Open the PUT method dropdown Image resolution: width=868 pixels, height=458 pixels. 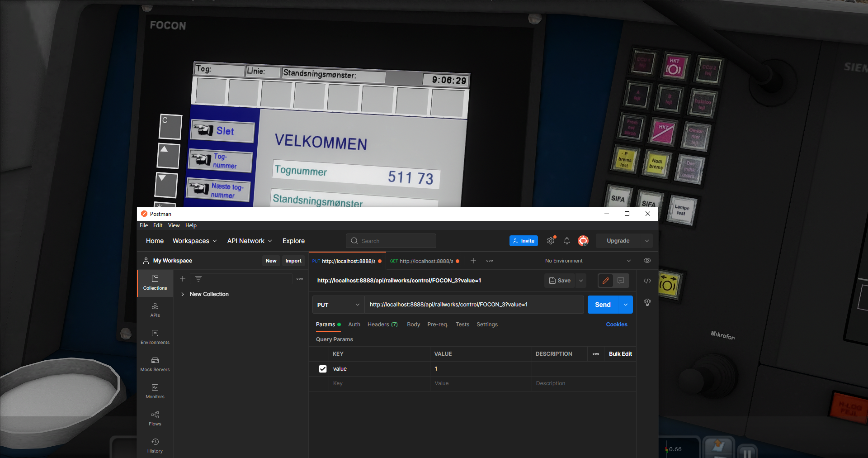338,305
